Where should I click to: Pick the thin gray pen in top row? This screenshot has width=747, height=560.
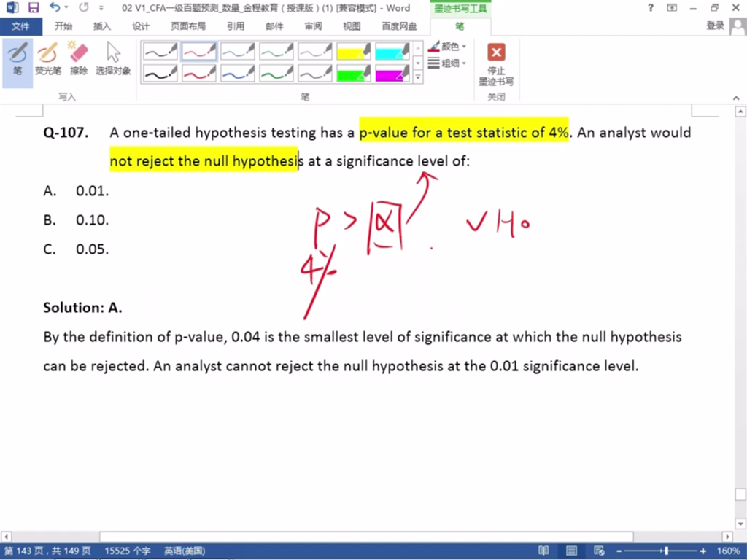click(315, 52)
